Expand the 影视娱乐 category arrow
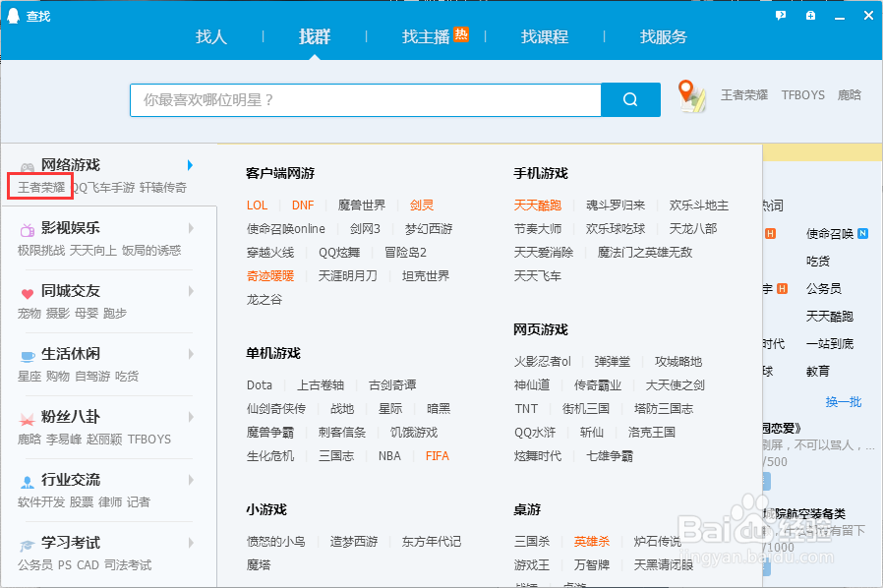Image resolution: width=883 pixels, height=588 pixels. [191, 228]
